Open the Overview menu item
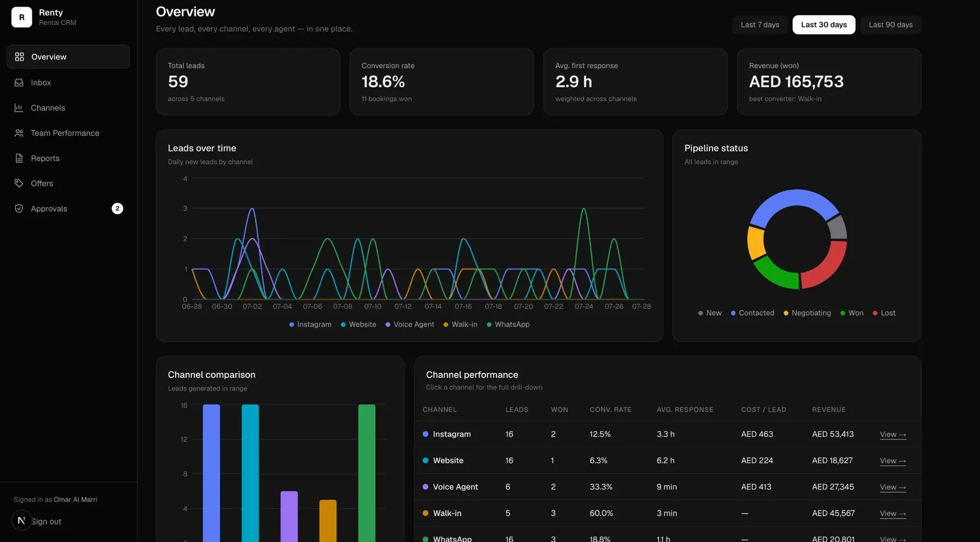980x542 pixels. pos(69,57)
